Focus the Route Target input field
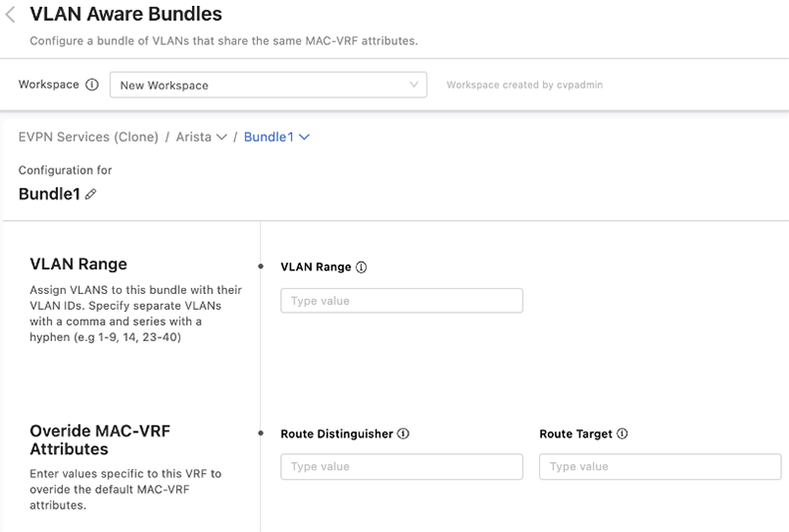This screenshot has height=532, width=789. point(660,466)
